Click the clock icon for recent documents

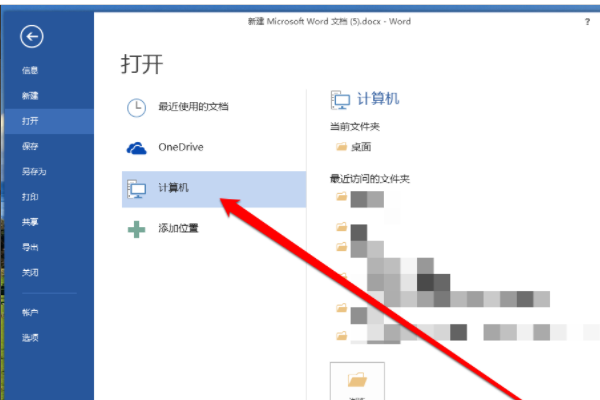[136, 108]
